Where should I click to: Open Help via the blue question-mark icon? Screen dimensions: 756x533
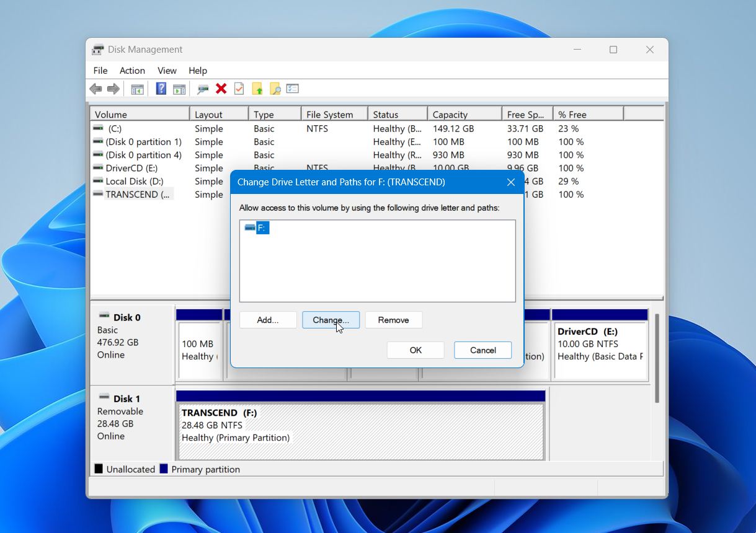(161, 89)
